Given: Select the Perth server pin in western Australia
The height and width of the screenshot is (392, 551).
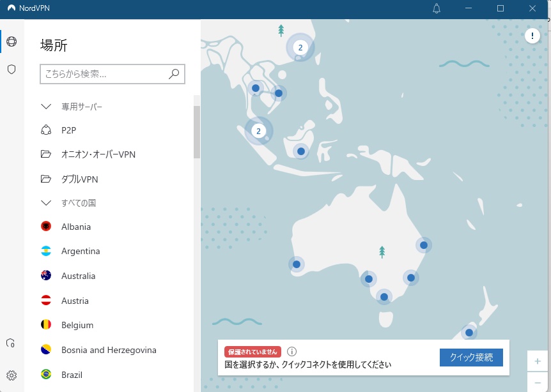Looking at the screenshot, I should 297,264.
